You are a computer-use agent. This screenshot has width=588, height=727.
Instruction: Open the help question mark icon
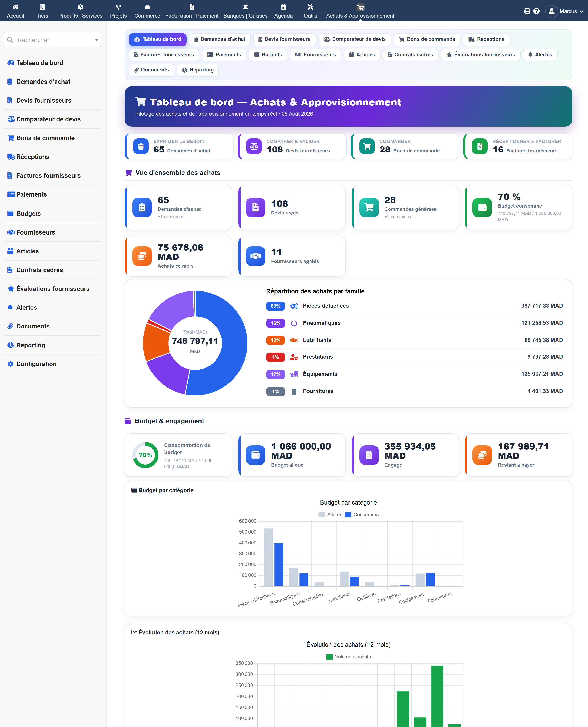(x=536, y=11)
